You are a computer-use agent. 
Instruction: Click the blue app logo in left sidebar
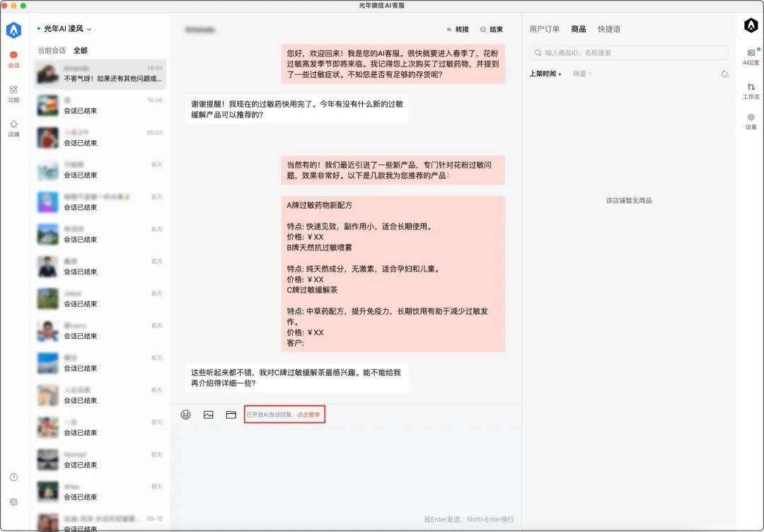pos(13,30)
